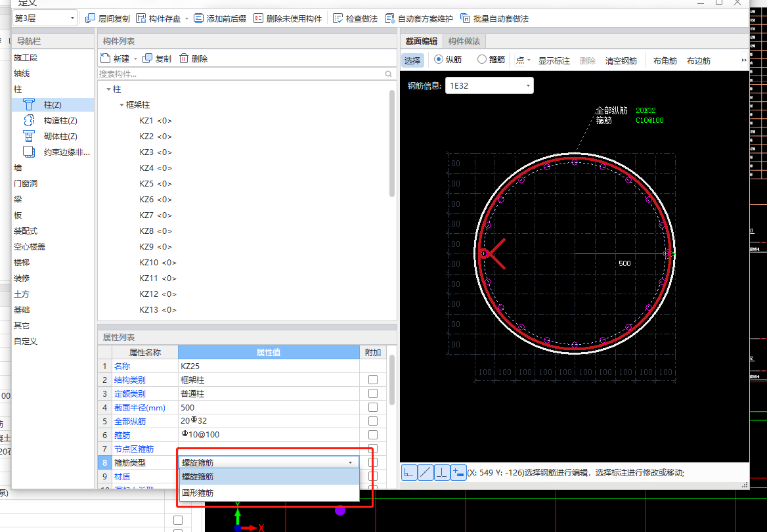Click the 删除未使用构件 icon

[x=258, y=18]
